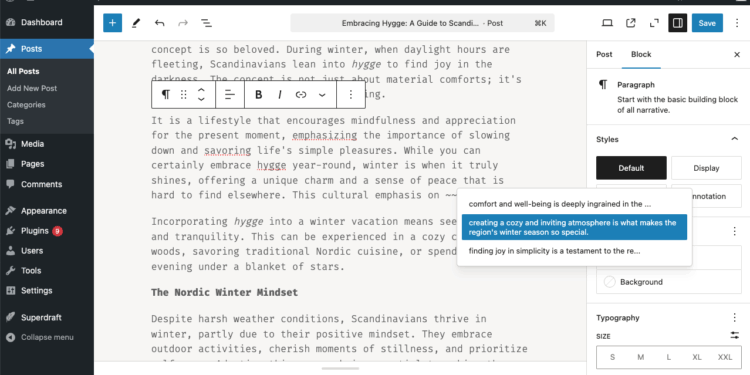The height and width of the screenshot is (375, 750).
Task: Collapse the admin menu
Action: pyautogui.click(x=47, y=337)
